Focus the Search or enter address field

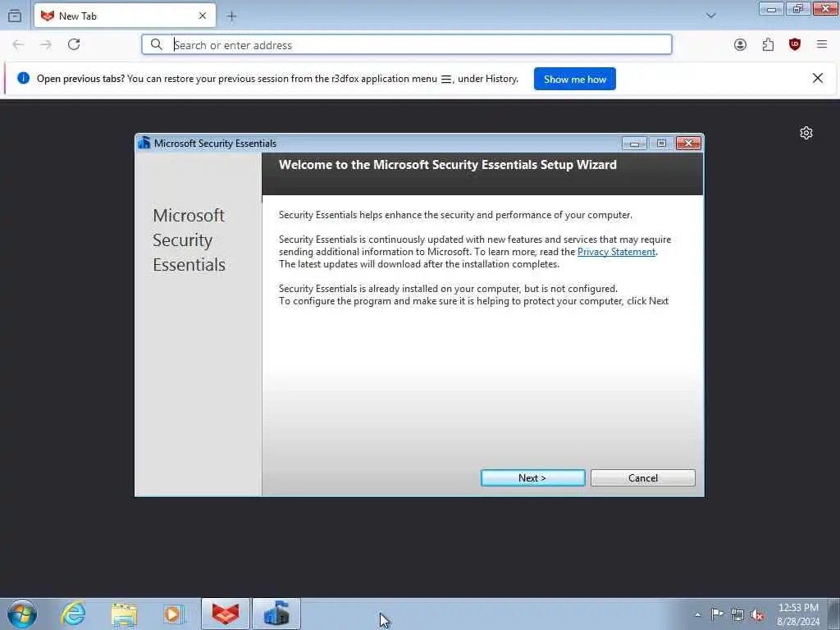tap(407, 45)
